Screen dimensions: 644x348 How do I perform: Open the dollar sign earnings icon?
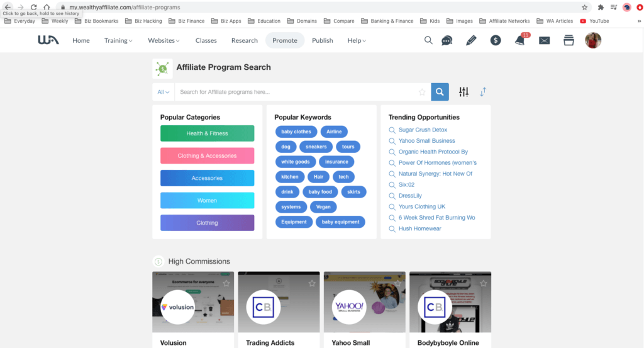496,40
